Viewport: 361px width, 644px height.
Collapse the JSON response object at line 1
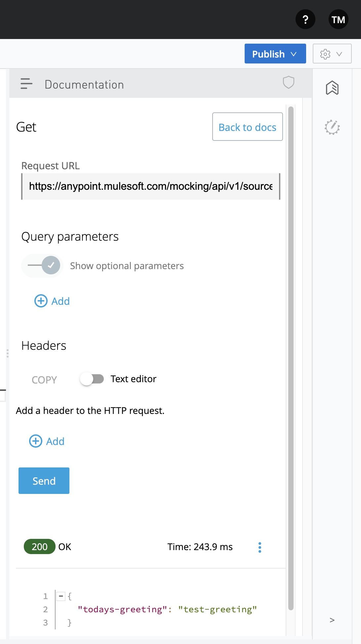pyautogui.click(x=61, y=596)
